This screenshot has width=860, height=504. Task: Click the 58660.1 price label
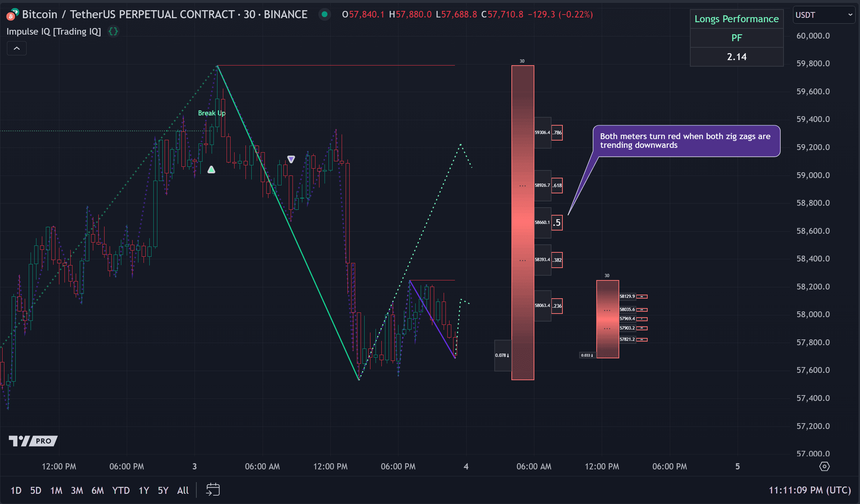[x=542, y=223]
